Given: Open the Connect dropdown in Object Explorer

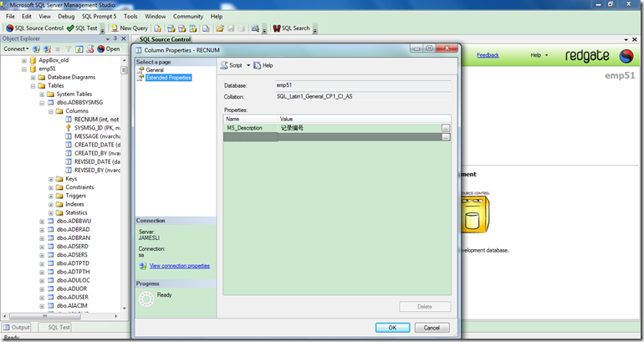Looking at the screenshot, I should tap(16, 48).
